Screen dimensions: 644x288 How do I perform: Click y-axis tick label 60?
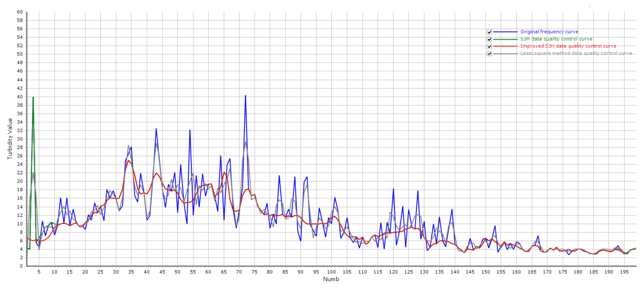20,12
